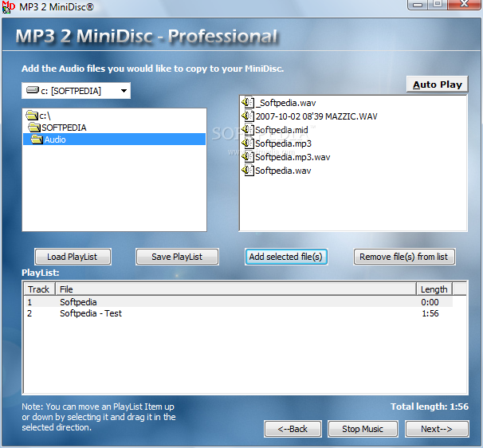Click the SOFTPEDIA folder icon
Screen dimensions: 483x448
click(x=34, y=127)
